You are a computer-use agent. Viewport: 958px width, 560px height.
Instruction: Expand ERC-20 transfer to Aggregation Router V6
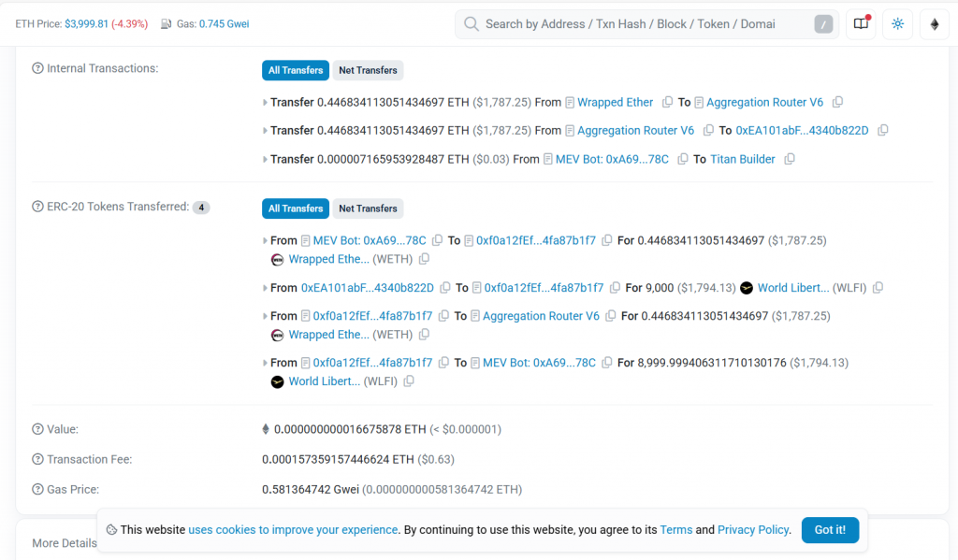(x=265, y=316)
